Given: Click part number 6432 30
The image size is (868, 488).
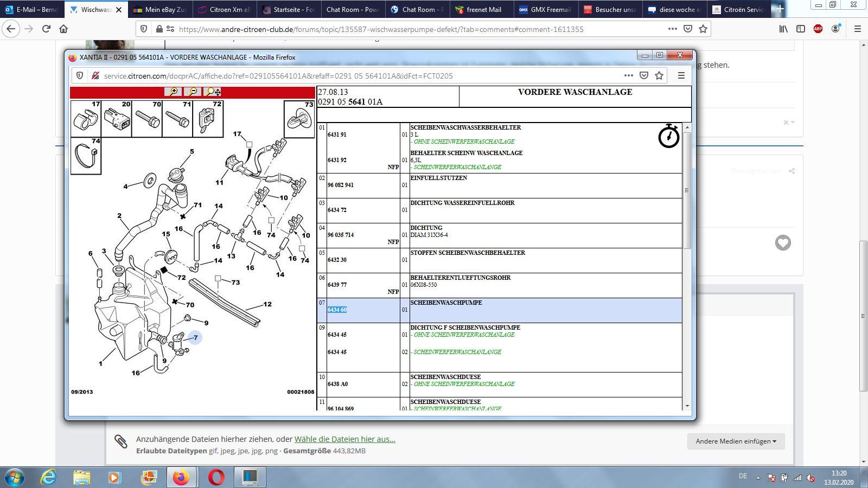Looking at the screenshot, I should click(x=337, y=260).
